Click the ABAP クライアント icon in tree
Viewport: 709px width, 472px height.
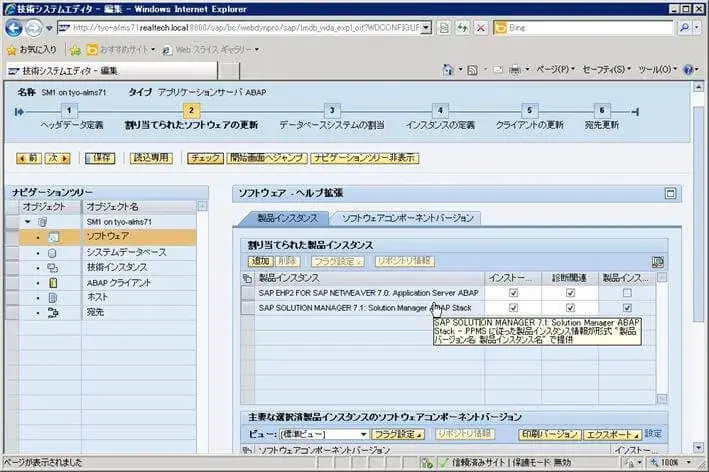click(x=53, y=283)
